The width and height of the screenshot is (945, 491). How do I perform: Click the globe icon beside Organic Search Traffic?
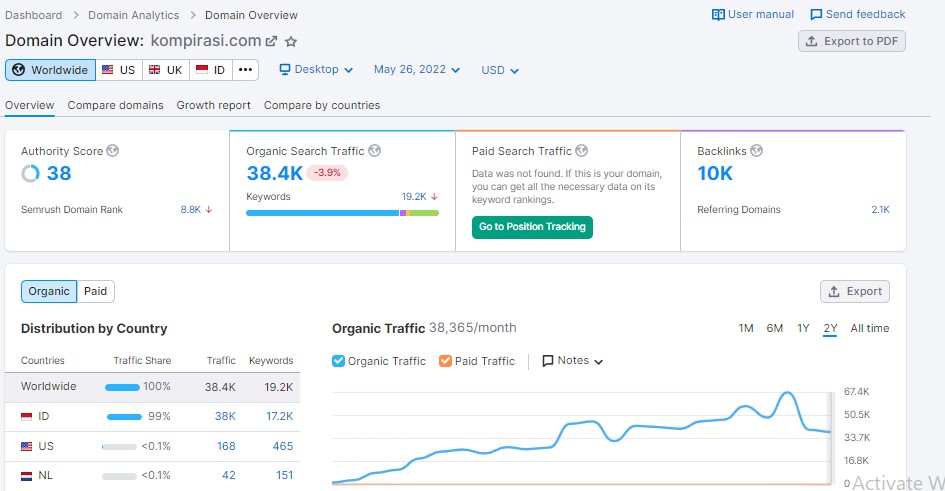(374, 151)
